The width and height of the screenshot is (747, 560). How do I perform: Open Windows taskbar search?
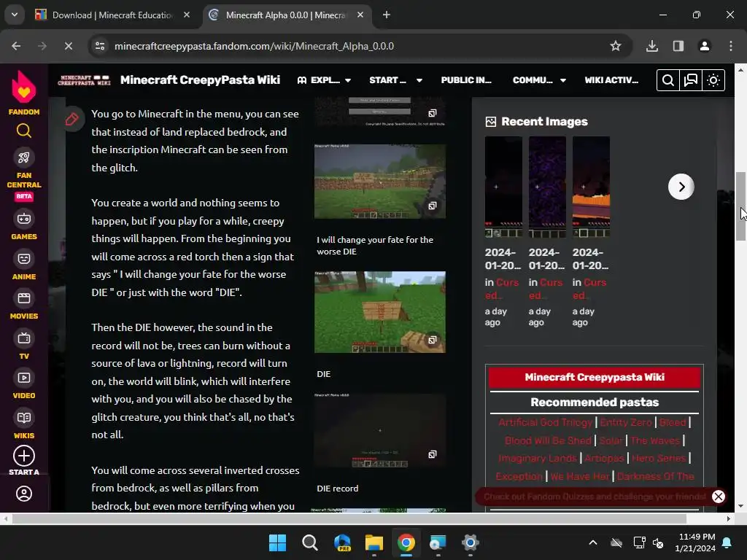[x=309, y=542]
